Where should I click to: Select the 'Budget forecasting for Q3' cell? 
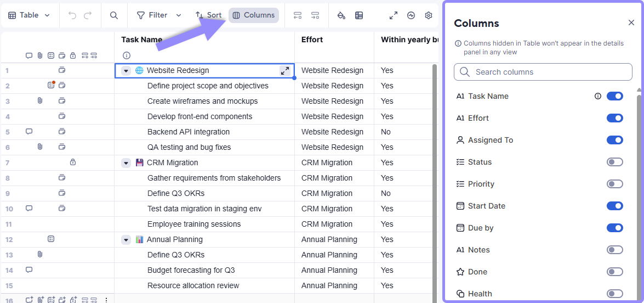point(204,270)
